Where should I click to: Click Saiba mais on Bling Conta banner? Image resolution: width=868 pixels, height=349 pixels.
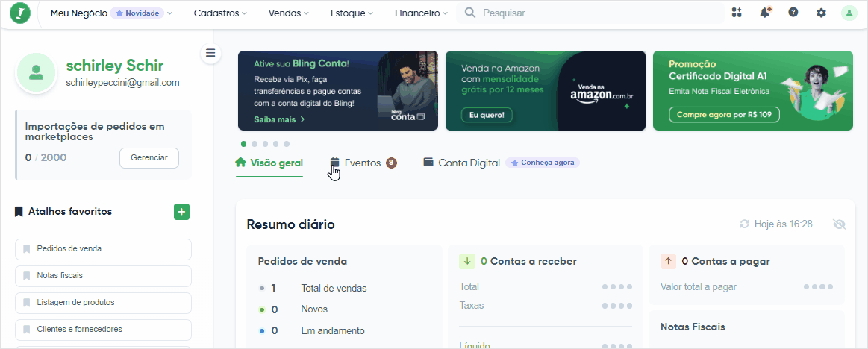tap(280, 119)
